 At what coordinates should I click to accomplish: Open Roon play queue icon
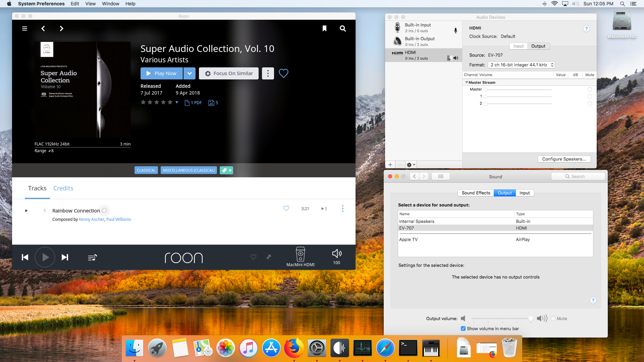[x=92, y=257]
